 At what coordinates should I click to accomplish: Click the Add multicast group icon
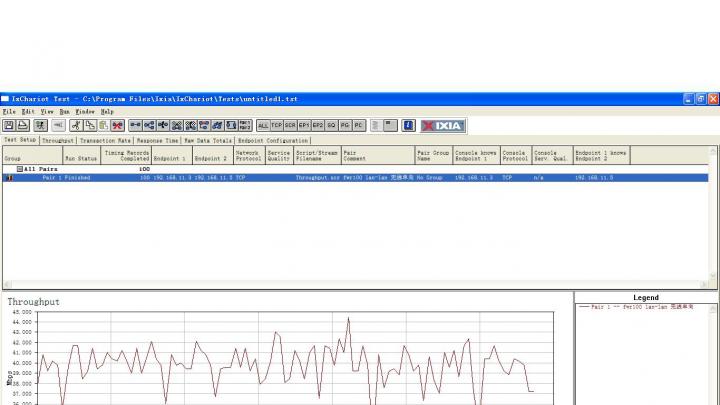tap(149, 125)
